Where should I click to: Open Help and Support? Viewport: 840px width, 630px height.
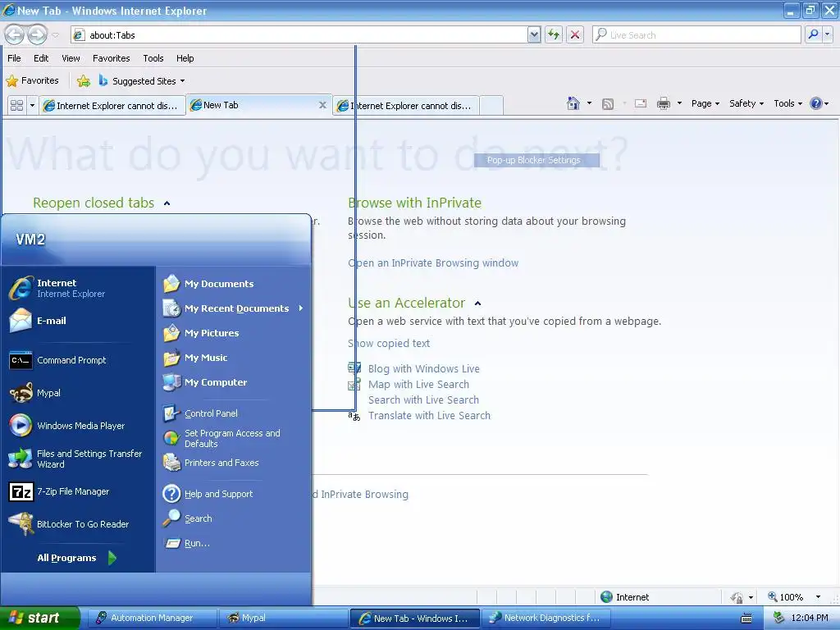coord(234,493)
